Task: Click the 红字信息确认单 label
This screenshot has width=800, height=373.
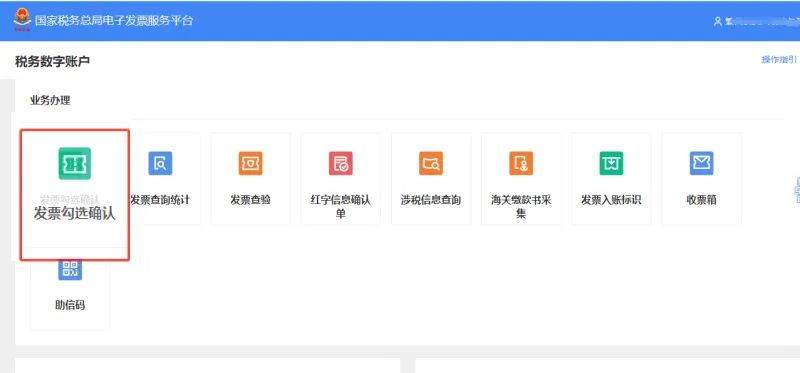Action: click(x=341, y=206)
